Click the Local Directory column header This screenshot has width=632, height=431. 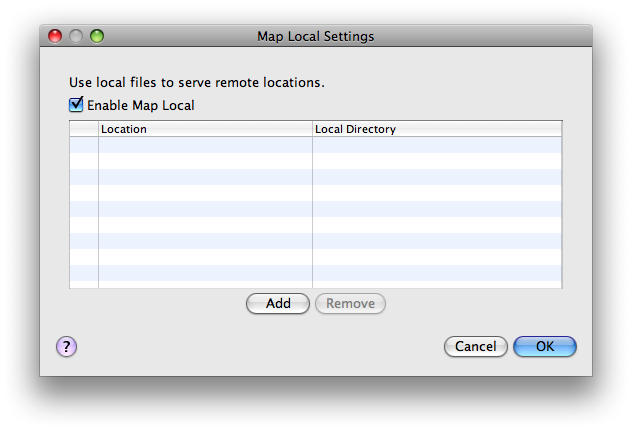[437, 129]
